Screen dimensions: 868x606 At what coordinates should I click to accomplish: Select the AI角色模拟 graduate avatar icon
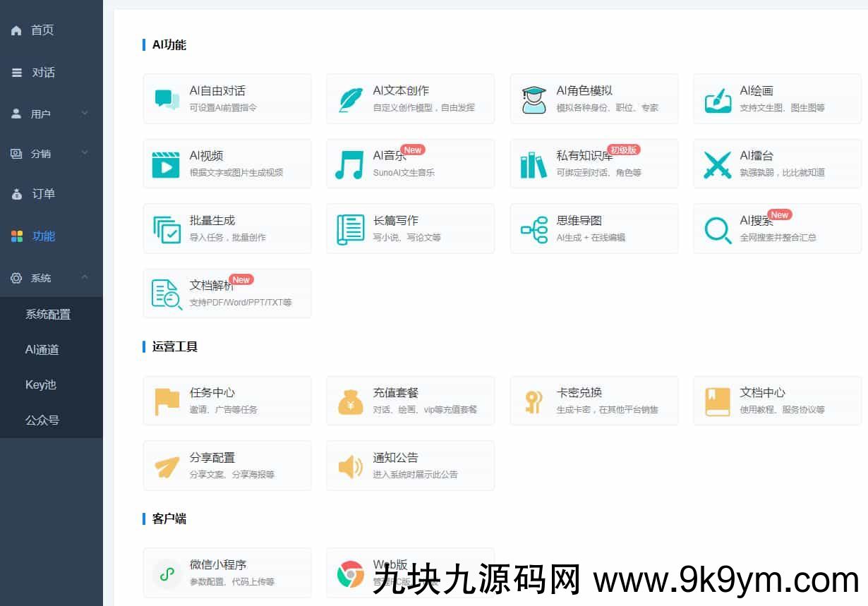[534, 99]
